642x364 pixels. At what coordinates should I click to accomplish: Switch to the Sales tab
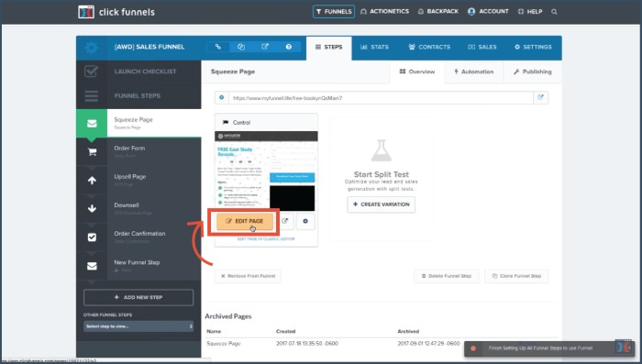pyautogui.click(x=482, y=47)
